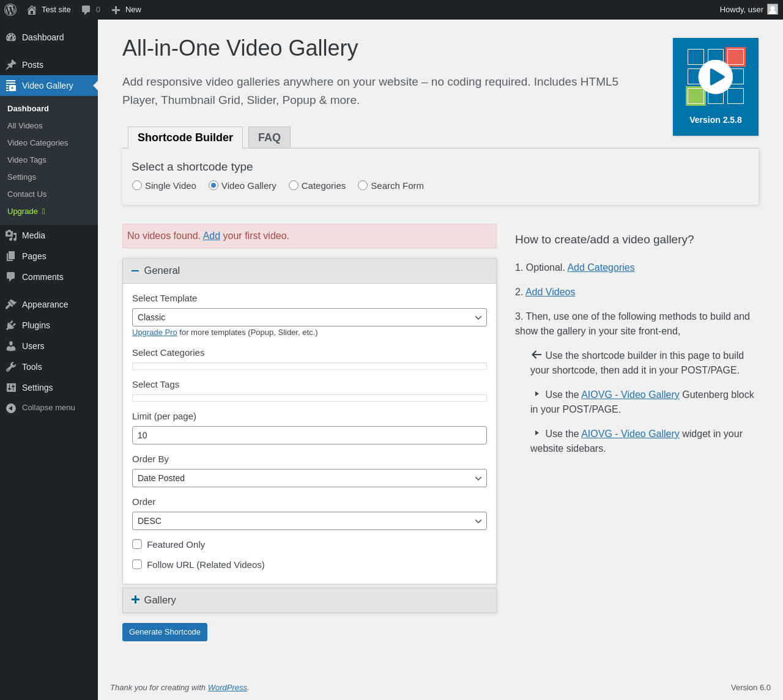
Task: Open All Videos in the submenu
Action: pos(25,125)
